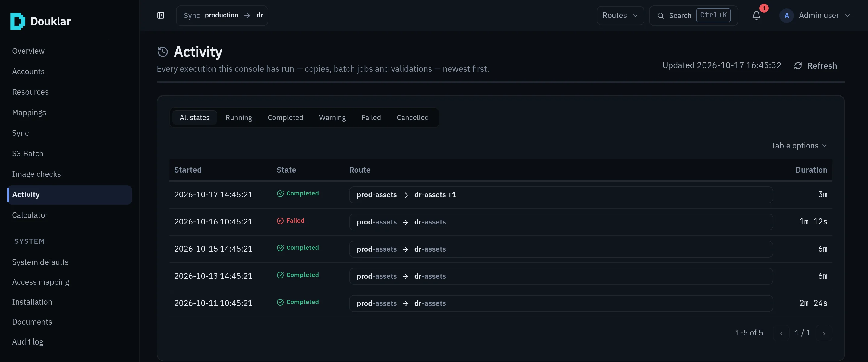Filter by Running state
This screenshot has height=362, width=868.
click(239, 118)
